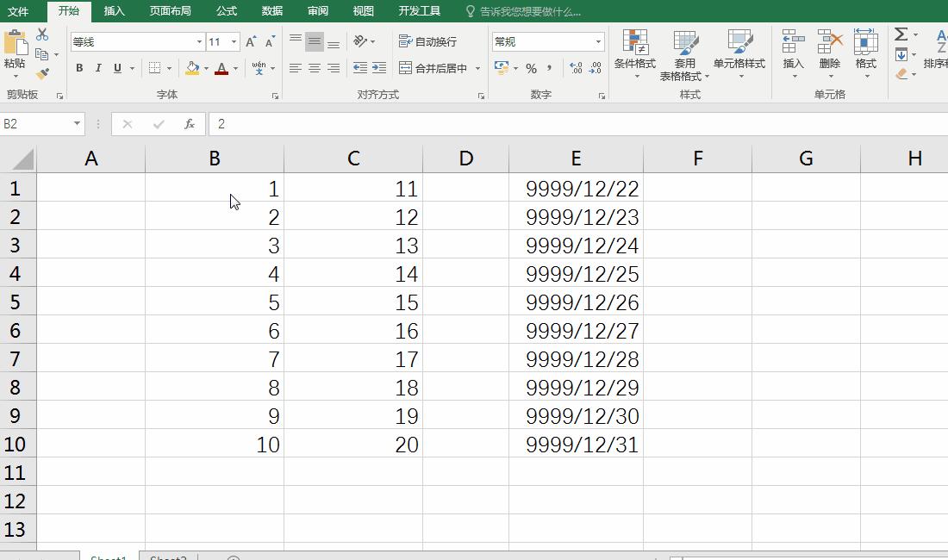948x560 pixels.
Task: Click Merge & Center (合并后居中) button
Action: (x=433, y=68)
